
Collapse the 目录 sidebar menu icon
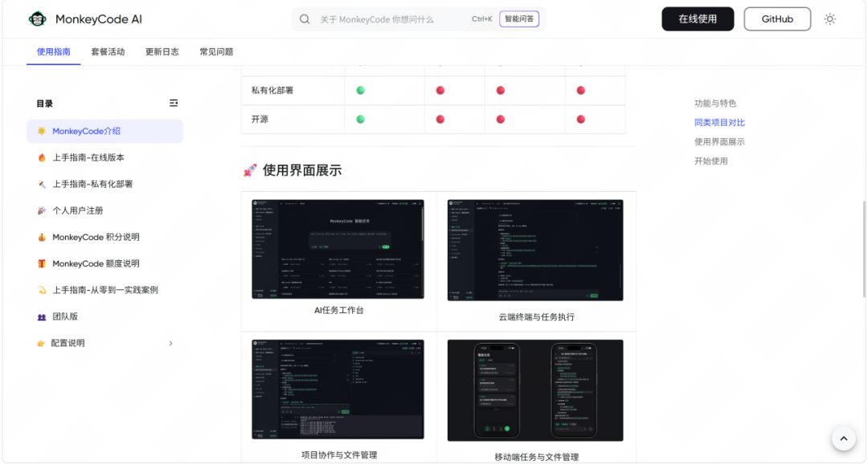click(174, 104)
